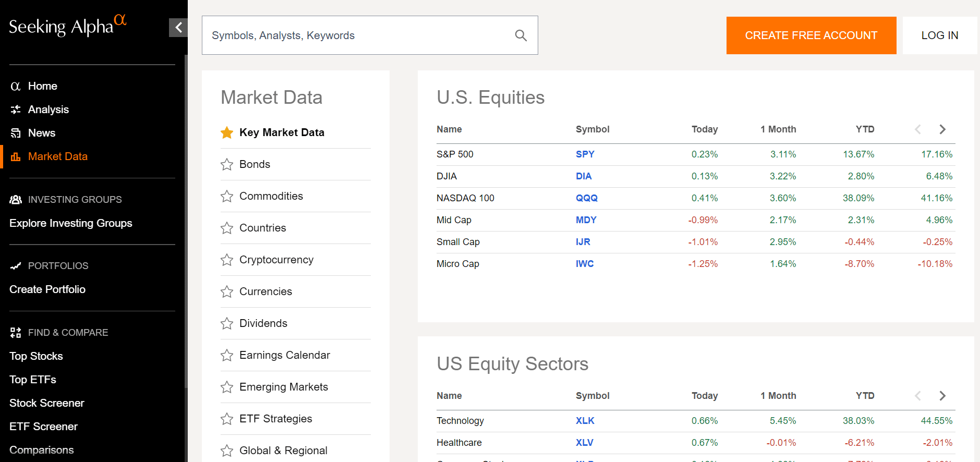Viewport: 980px width, 462px height.
Task: Open the MDY symbol link
Action: pos(586,220)
